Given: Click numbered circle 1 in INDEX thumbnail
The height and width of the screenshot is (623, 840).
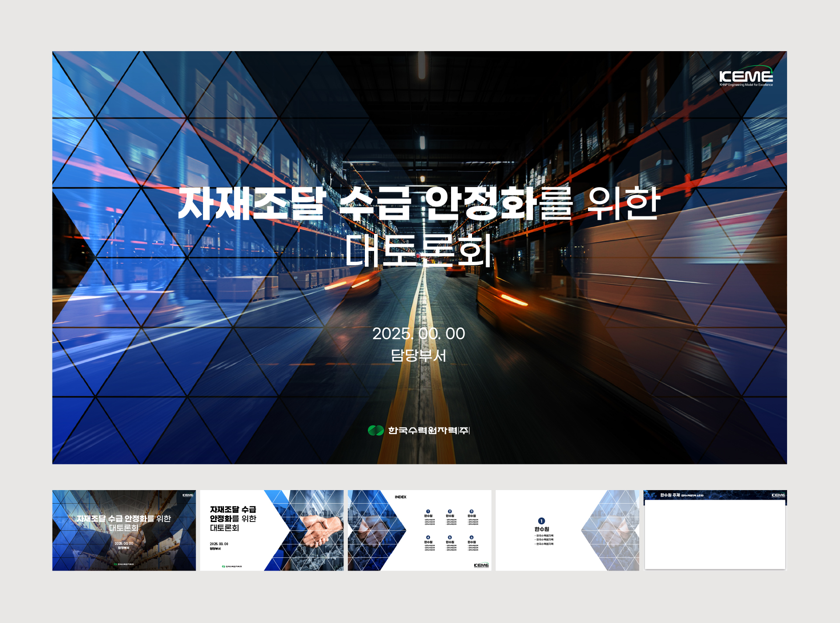Looking at the screenshot, I should (428, 511).
